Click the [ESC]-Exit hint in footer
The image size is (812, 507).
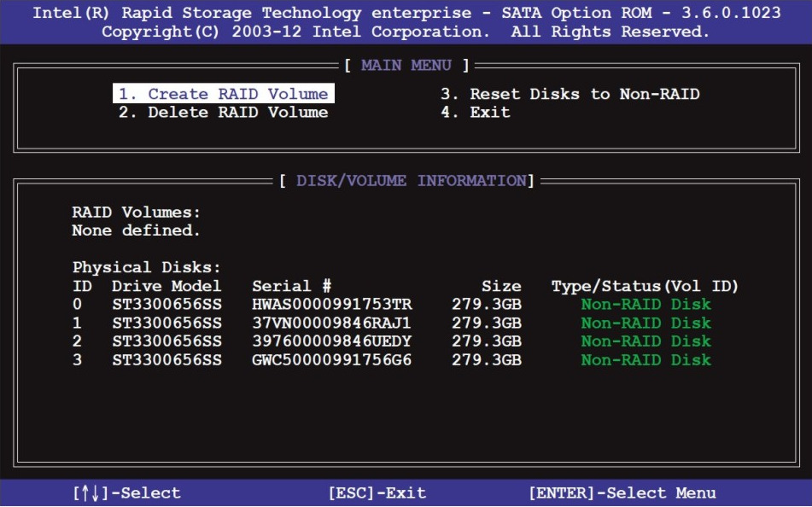pos(377,493)
